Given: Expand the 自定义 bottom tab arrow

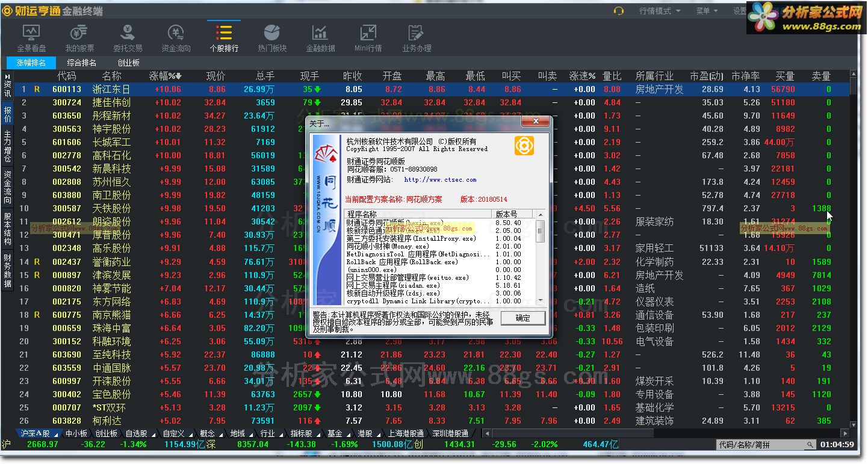Looking at the screenshot, I should (x=190, y=435).
